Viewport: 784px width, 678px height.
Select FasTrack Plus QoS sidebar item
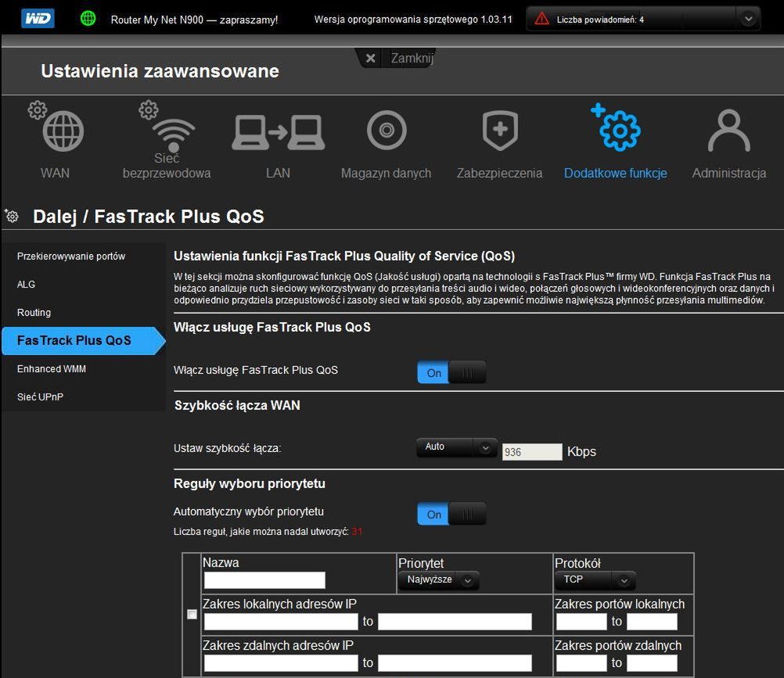84,341
